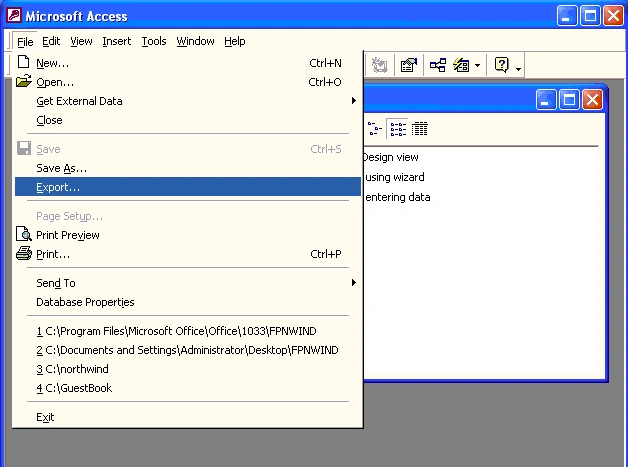The width and height of the screenshot is (628, 467).
Task: Maximize the database window
Action: click(569, 99)
